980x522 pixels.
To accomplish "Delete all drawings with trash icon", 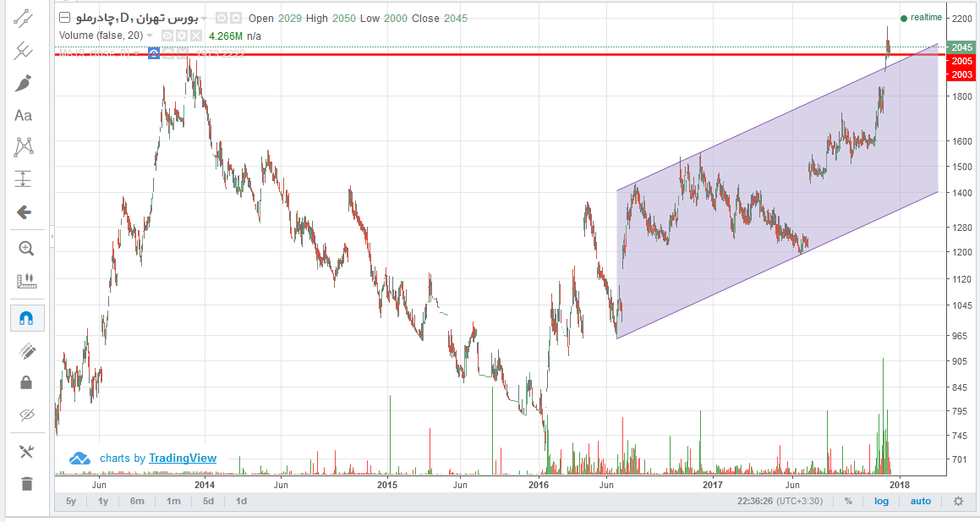I will (26, 484).
